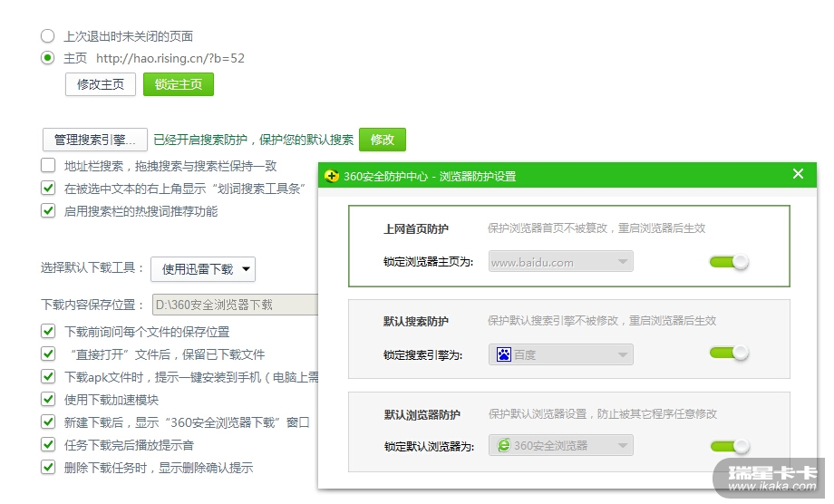
Task: Uncheck '下载前询问每个文件的保存位置' checkbox
Action: tap(48, 332)
